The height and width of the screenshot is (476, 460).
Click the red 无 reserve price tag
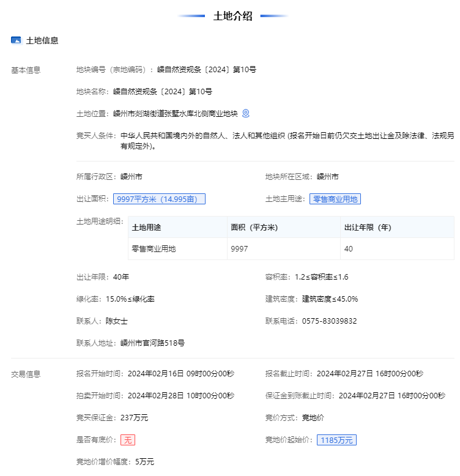128,440
